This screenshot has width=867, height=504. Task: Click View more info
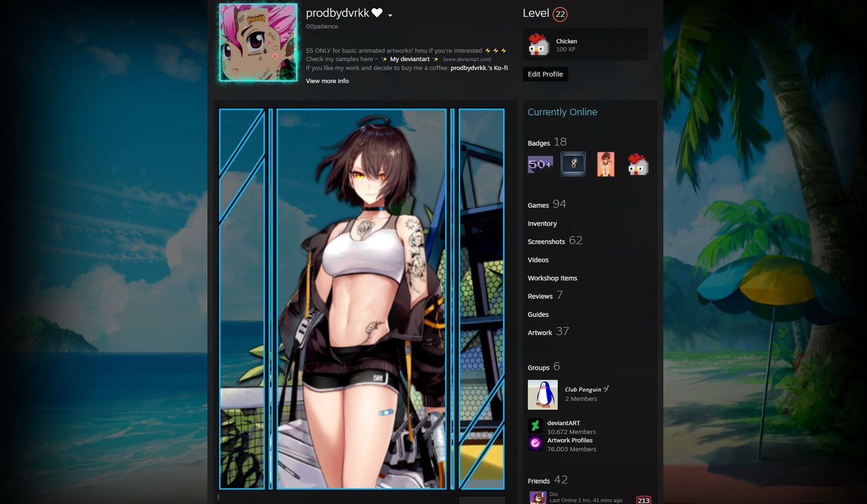(x=327, y=81)
